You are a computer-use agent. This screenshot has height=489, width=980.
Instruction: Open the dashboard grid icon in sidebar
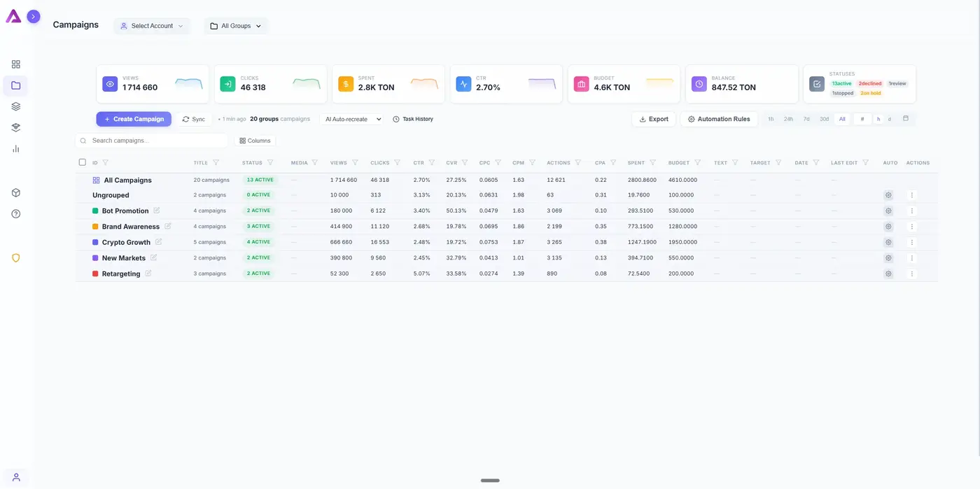click(x=15, y=64)
